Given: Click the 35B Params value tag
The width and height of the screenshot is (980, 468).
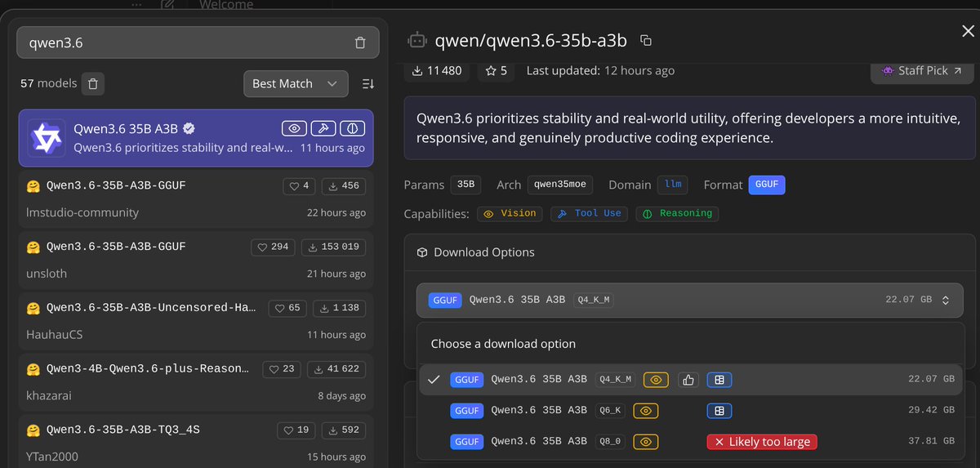Looking at the screenshot, I should (465, 185).
